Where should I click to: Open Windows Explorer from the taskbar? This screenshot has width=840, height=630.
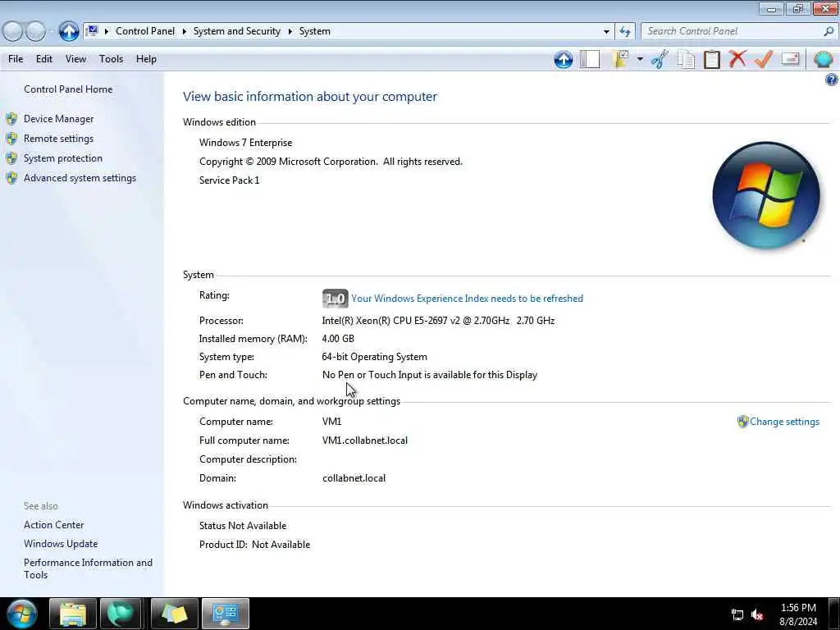(73, 614)
